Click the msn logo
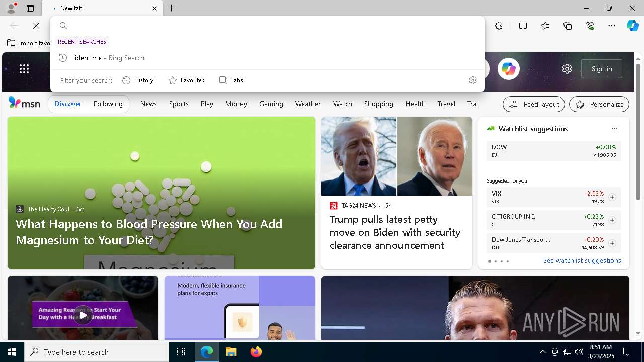 [x=24, y=103]
